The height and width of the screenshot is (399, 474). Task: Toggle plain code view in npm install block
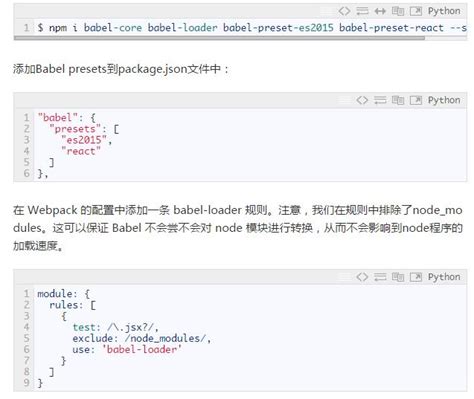[x=344, y=11]
